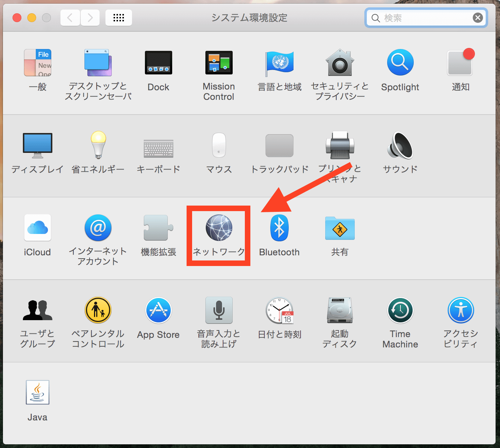Open Spotlight settings
The image size is (500, 448).
400,63
